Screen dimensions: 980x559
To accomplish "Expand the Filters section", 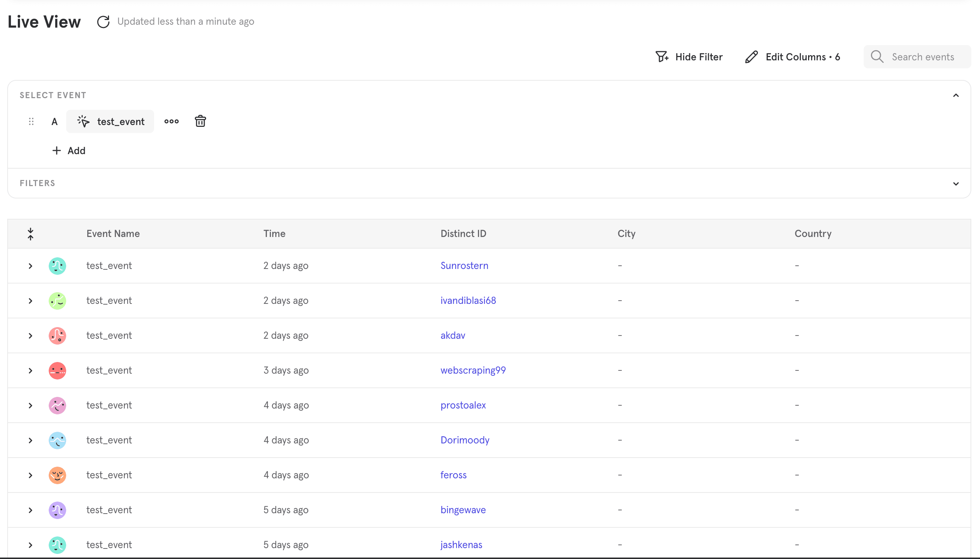I will pos(955,184).
